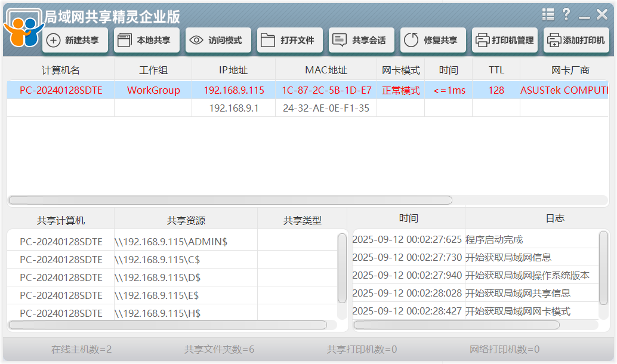Click the shared resources vertical scrollbar
617x364 pixels.
point(342,269)
